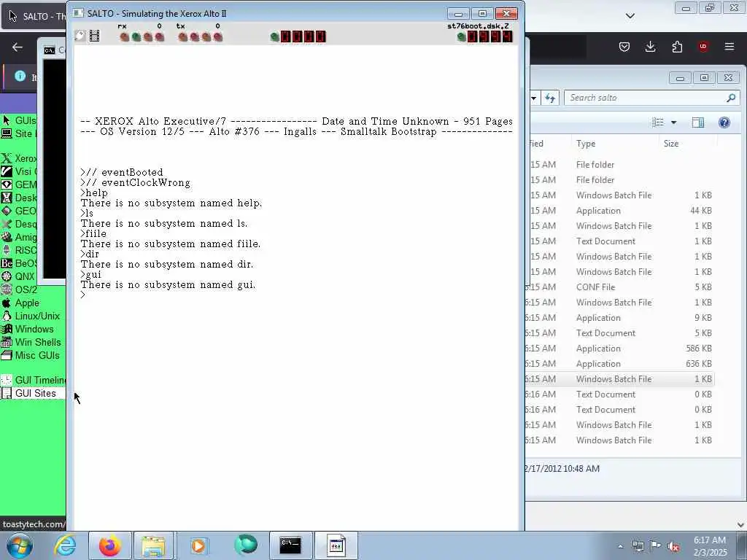This screenshot has height=560, width=747.
Task: Open the QNX sidebar link
Action: pyautogui.click(x=25, y=276)
